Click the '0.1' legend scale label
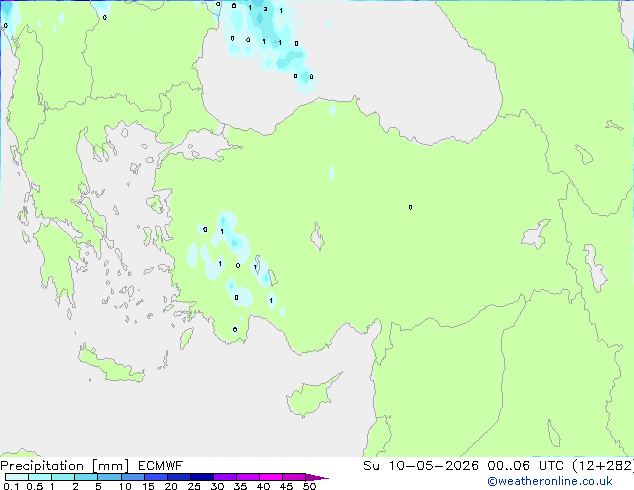This screenshot has height=490, width=634. pyautogui.click(x=11, y=486)
